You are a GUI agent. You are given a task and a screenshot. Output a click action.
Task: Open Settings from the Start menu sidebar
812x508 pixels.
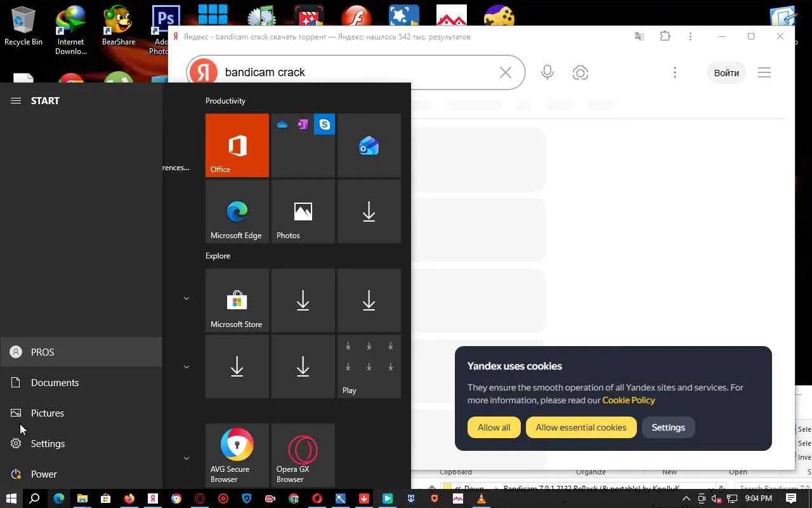coord(81,443)
